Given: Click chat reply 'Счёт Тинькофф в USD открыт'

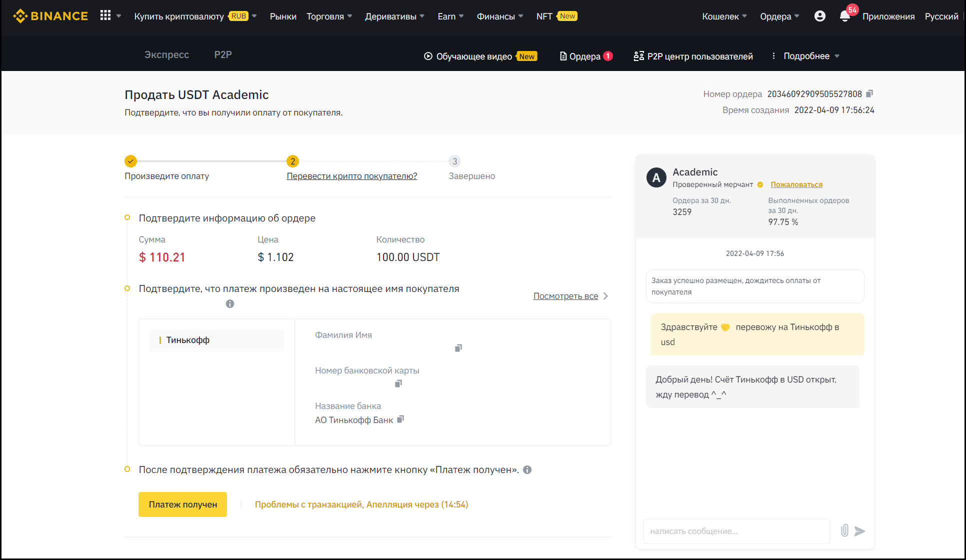Looking at the screenshot, I should tap(752, 387).
